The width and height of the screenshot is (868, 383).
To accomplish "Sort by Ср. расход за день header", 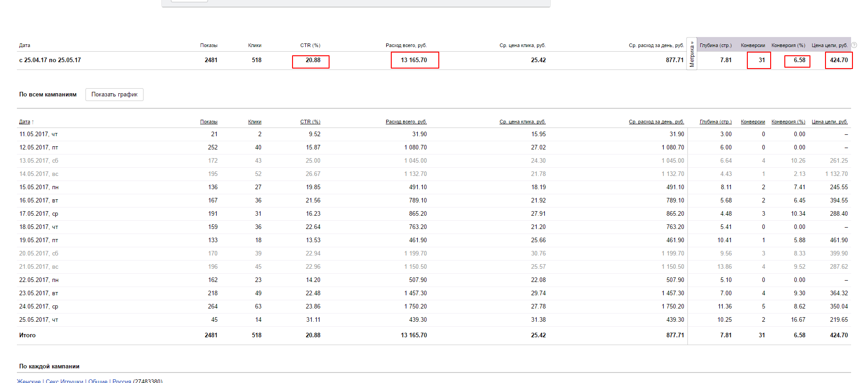I will point(656,122).
